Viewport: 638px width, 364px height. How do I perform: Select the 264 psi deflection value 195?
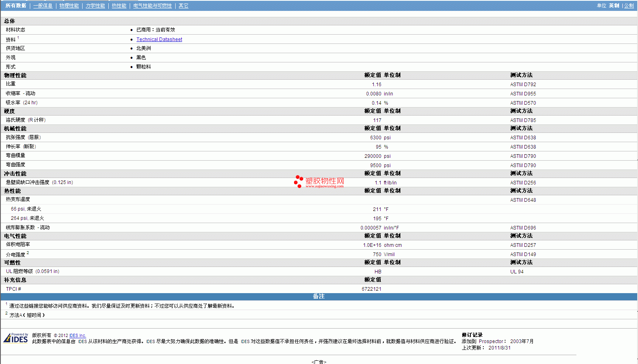tap(377, 219)
